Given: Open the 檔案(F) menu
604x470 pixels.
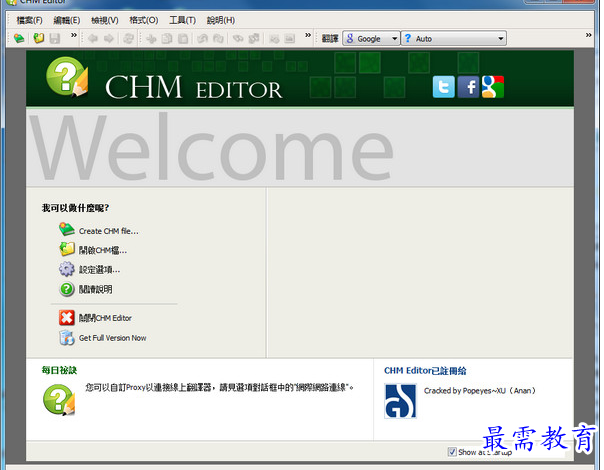Looking at the screenshot, I should click(x=29, y=20).
